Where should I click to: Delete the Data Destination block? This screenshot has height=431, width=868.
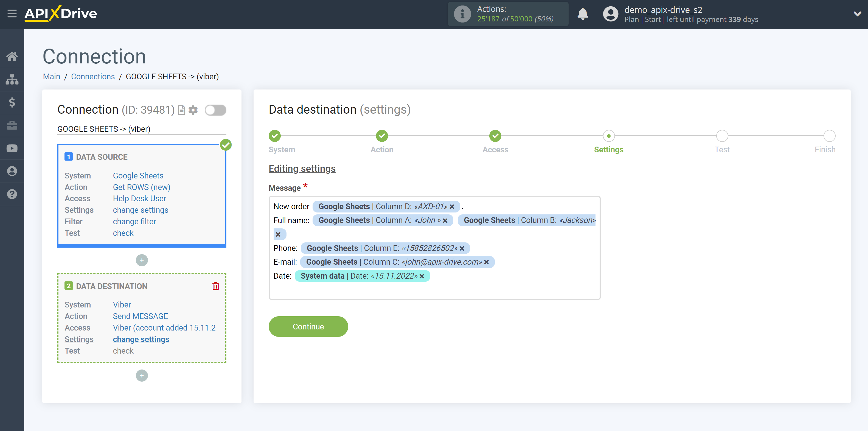[x=216, y=286]
